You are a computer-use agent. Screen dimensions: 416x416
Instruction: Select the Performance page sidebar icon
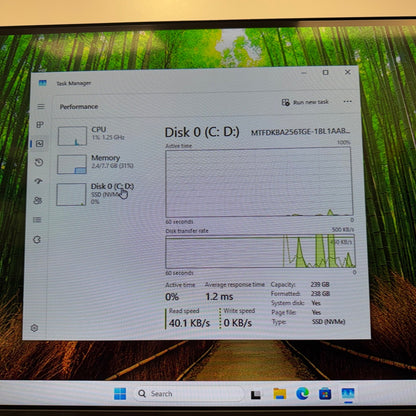click(x=40, y=143)
